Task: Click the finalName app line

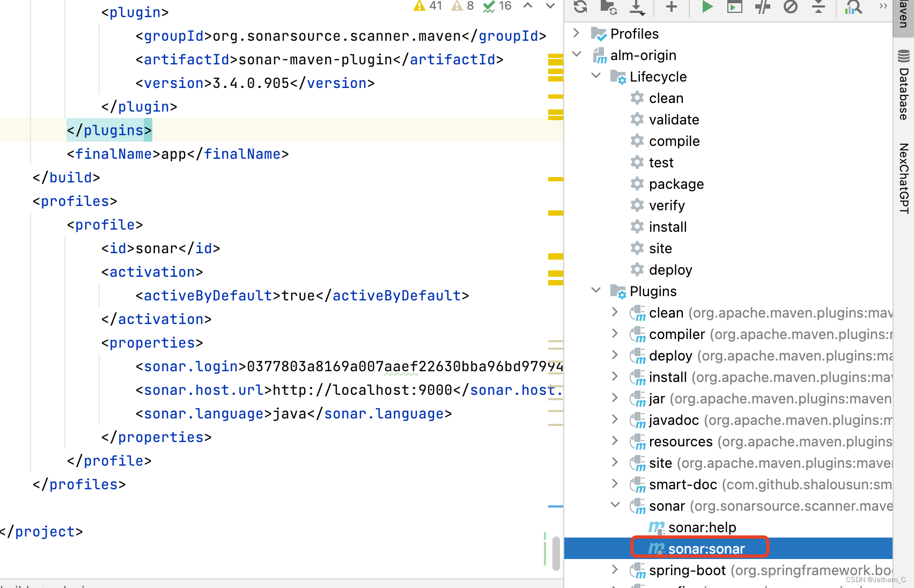Action: click(178, 154)
